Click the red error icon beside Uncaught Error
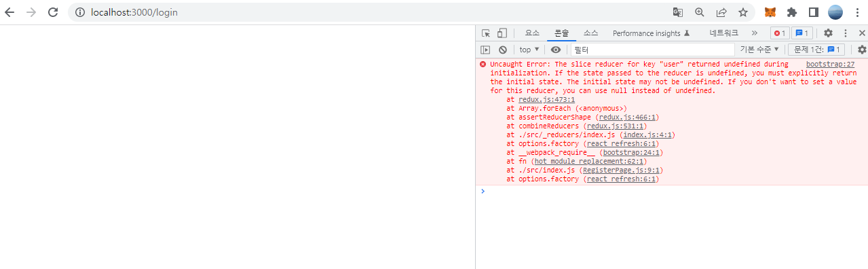 pyautogui.click(x=483, y=64)
